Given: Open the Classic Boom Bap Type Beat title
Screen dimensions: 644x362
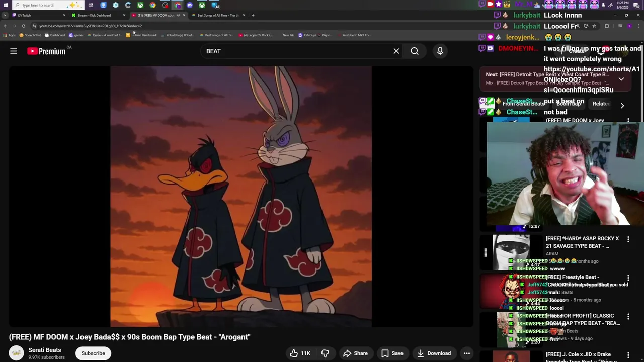Looking at the screenshot, I should (583, 319).
